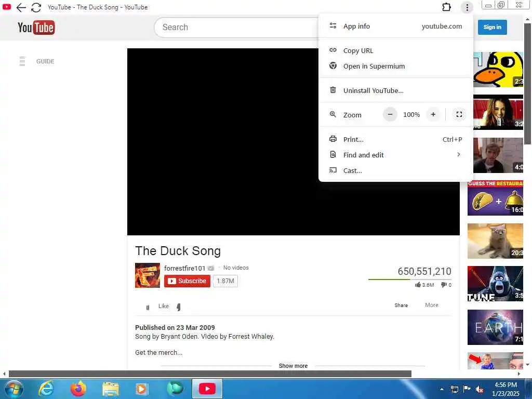The image size is (532, 399).
Task: Click the horizontal scrollbar right arrow
Action: click(519, 374)
